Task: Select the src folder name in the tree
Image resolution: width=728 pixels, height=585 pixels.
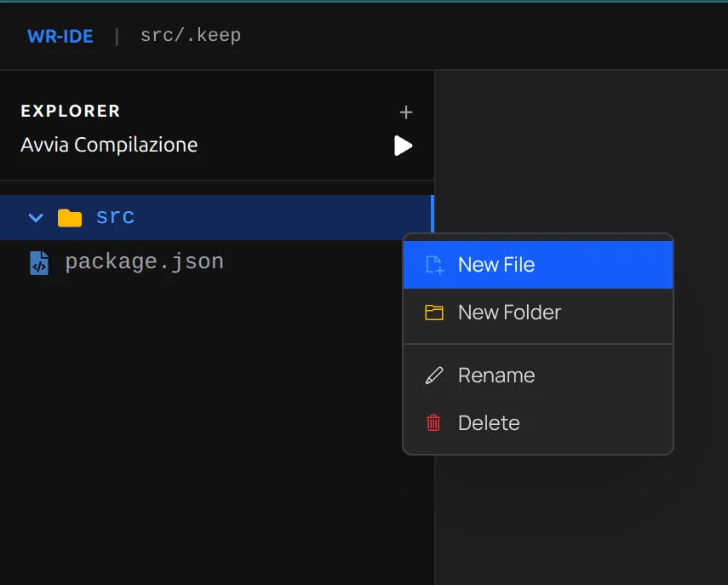Action: coord(115,217)
